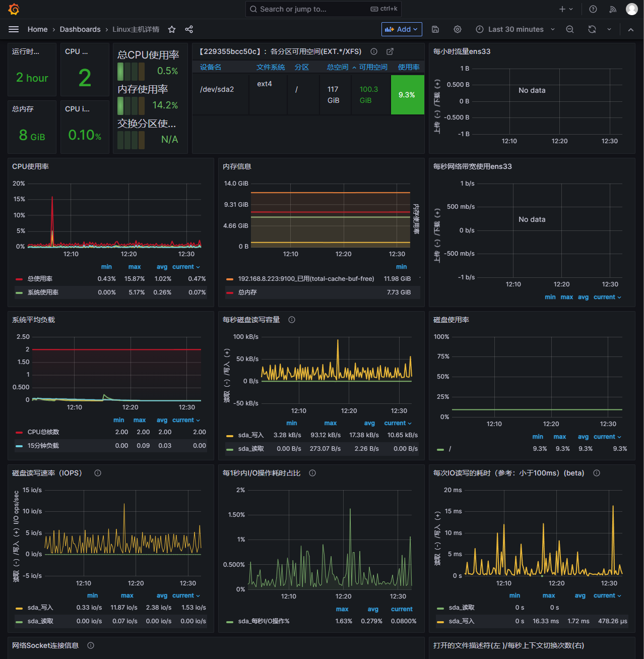Viewport: 644px width, 659px height.
Task: Toggle the hamburger navigation menu
Action: [14, 29]
